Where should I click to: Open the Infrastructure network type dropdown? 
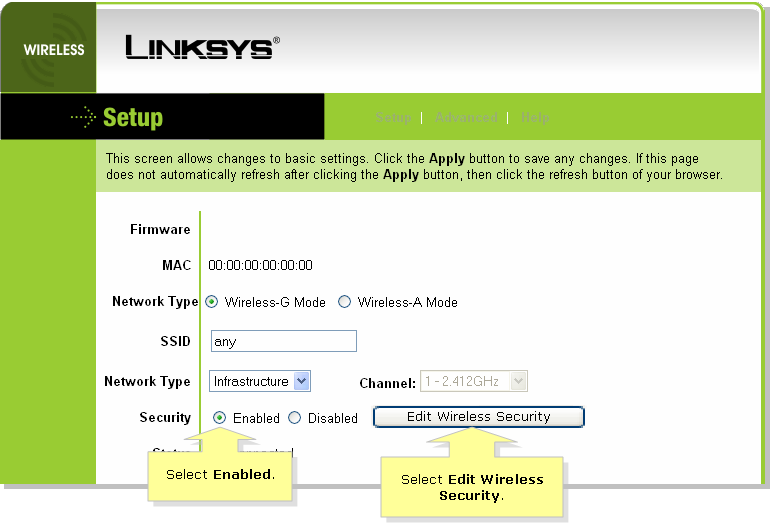click(x=259, y=381)
